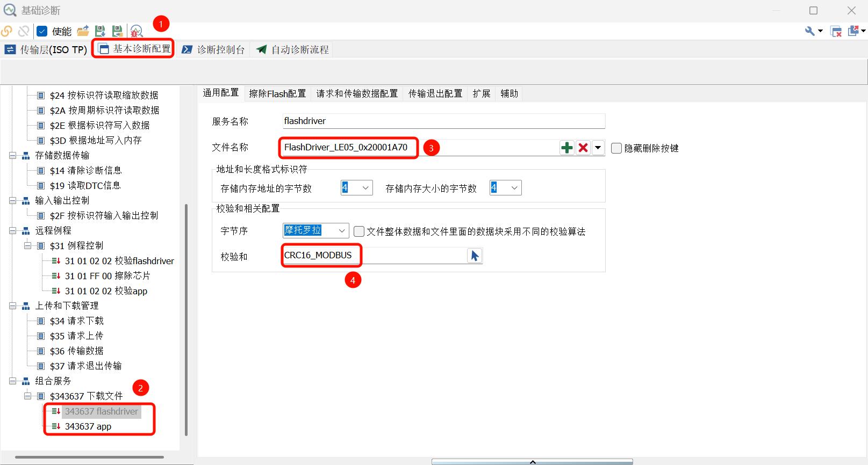Click the save with down-arrow disk icon

coord(100,31)
